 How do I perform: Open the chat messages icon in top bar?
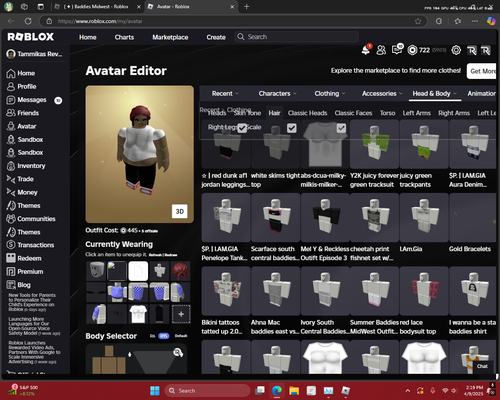coord(397,50)
